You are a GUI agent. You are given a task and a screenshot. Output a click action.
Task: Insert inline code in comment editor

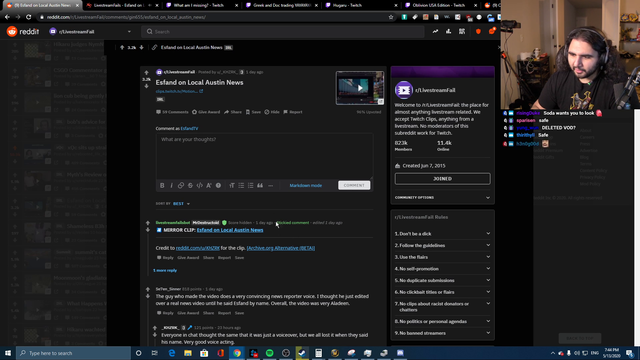click(x=200, y=185)
